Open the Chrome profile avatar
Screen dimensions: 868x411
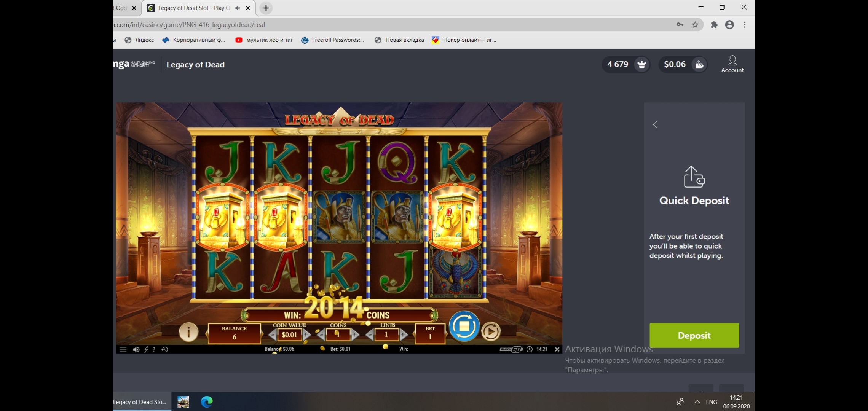729,25
